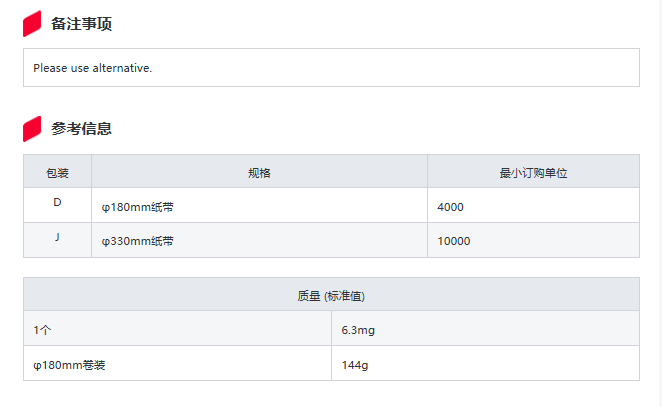This screenshot has width=662, height=407.
Task: Click the 6.3mg mass value
Action: click(358, 330)
